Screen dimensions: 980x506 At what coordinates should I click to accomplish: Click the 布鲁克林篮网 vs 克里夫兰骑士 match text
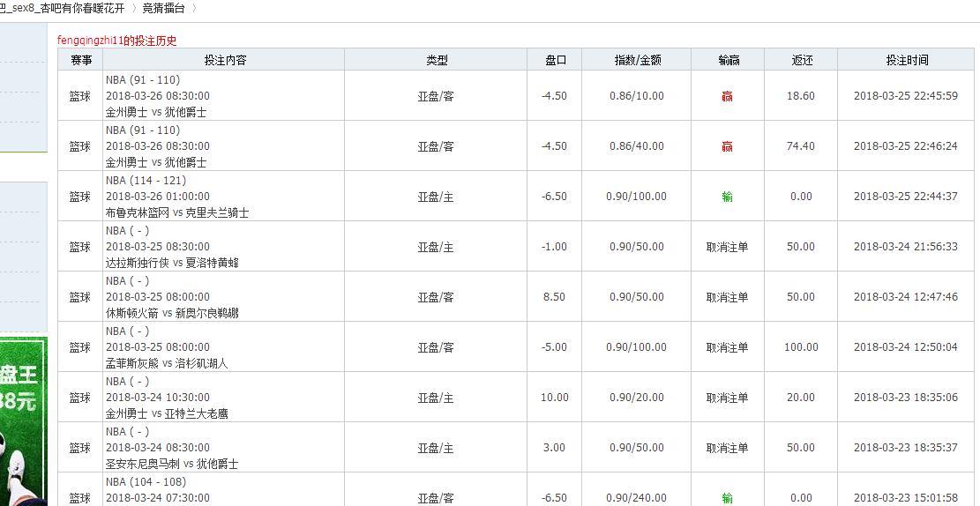pyautogui.click(x=177, y=212)
